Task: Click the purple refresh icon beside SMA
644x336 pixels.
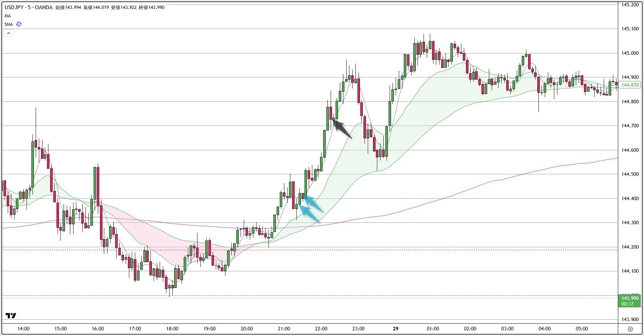Action: tap(19, 24)
